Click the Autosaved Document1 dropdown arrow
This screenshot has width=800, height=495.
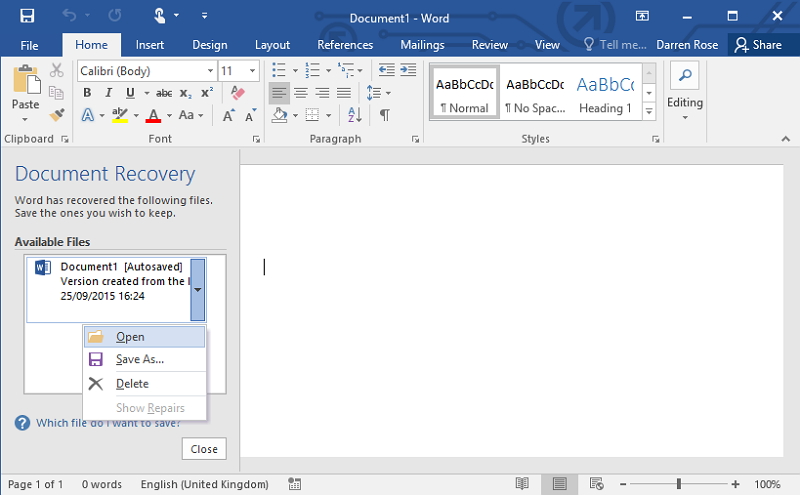click(x=197, y=289)
